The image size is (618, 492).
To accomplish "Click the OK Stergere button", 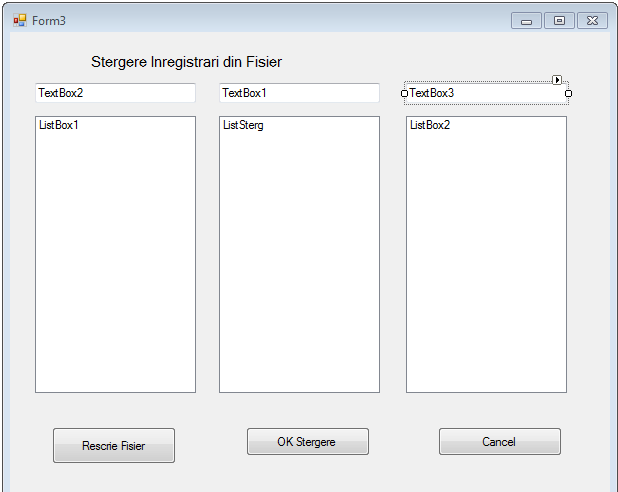I will (x=308, y=442).
